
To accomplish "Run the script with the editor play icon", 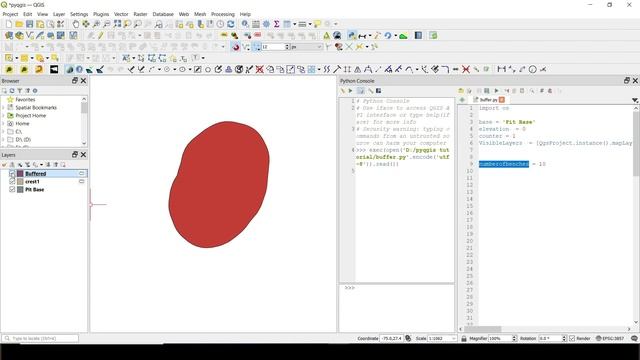I will [496, 91].
